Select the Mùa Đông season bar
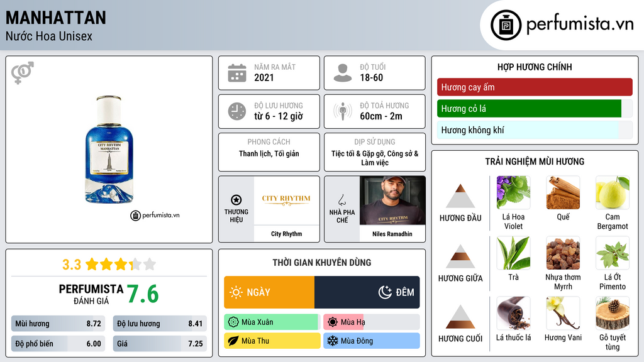Image resolution: width=644 pixels, height=362 pixels. (x=372, y=341)
